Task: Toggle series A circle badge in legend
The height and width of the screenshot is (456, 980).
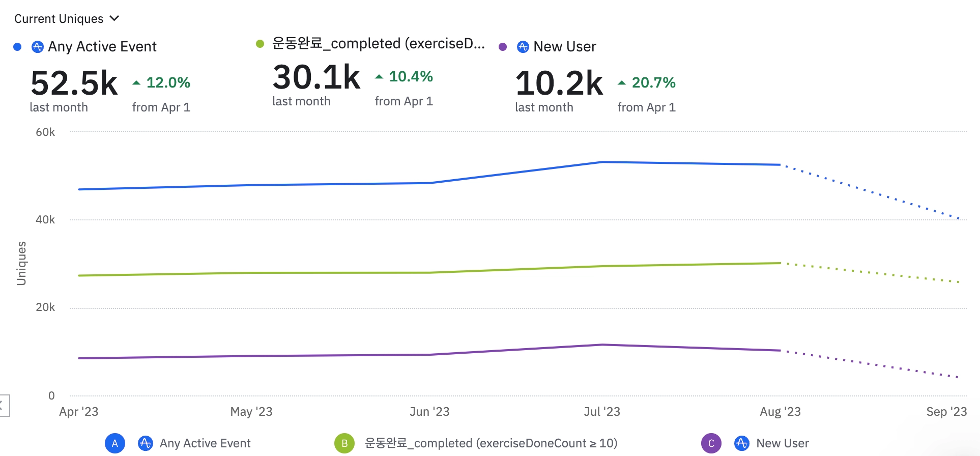Action: [x=115, y=443]
